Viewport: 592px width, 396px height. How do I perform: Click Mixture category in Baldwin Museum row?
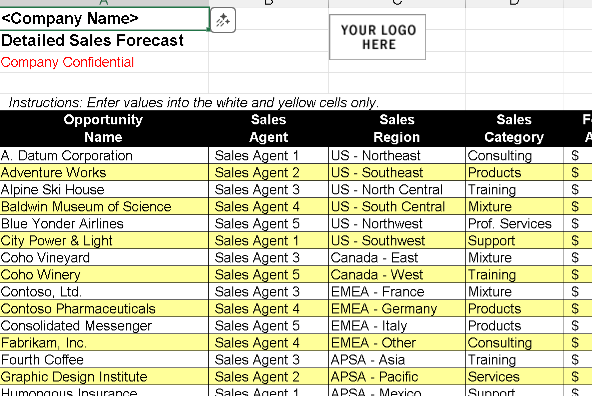514,206
